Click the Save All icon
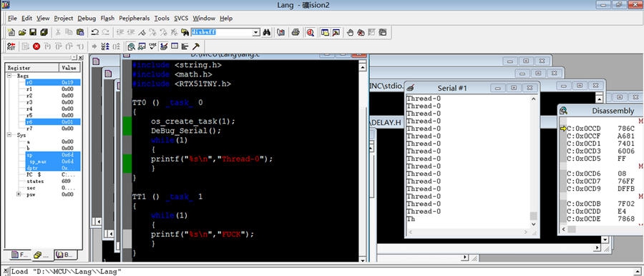Image resolution: width=644 pixels, height=276 pixels. point(44,32)
